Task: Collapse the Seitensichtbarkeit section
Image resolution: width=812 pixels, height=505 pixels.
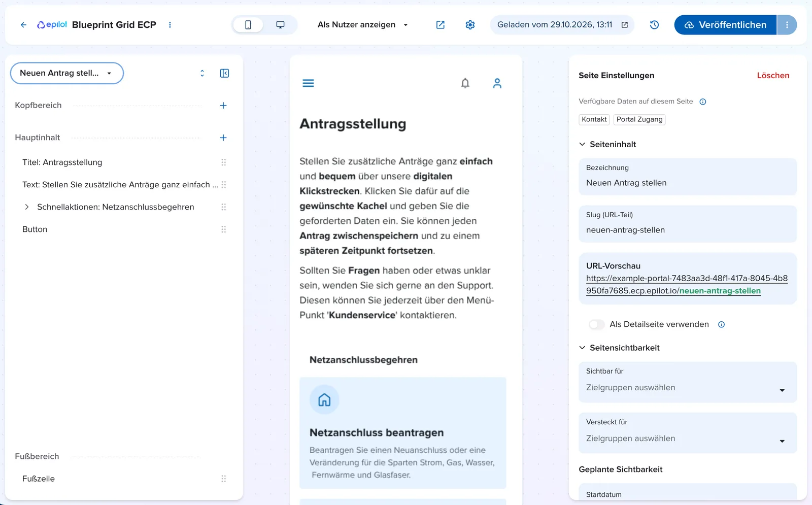Action: tap(582, 348)
